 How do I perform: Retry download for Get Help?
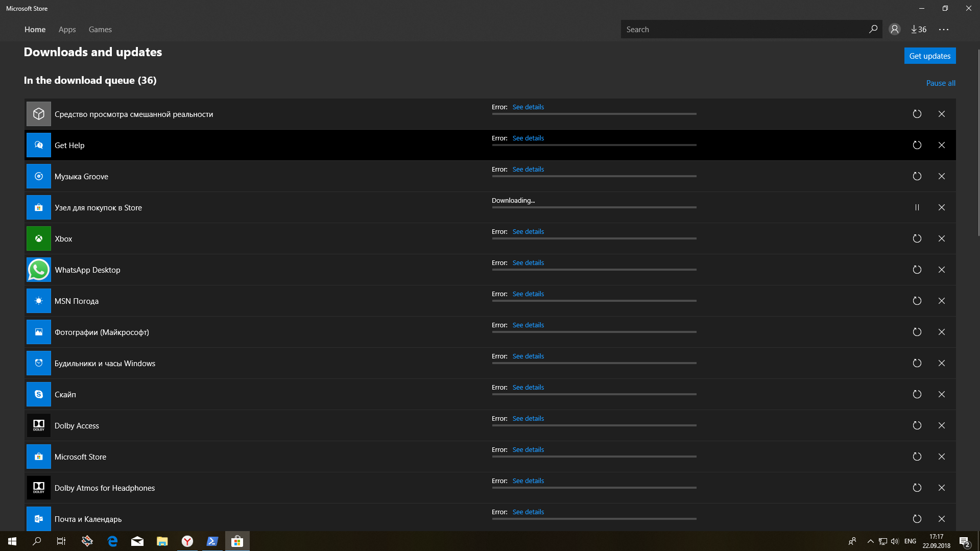pyautogui.click(x=917, y=145)
